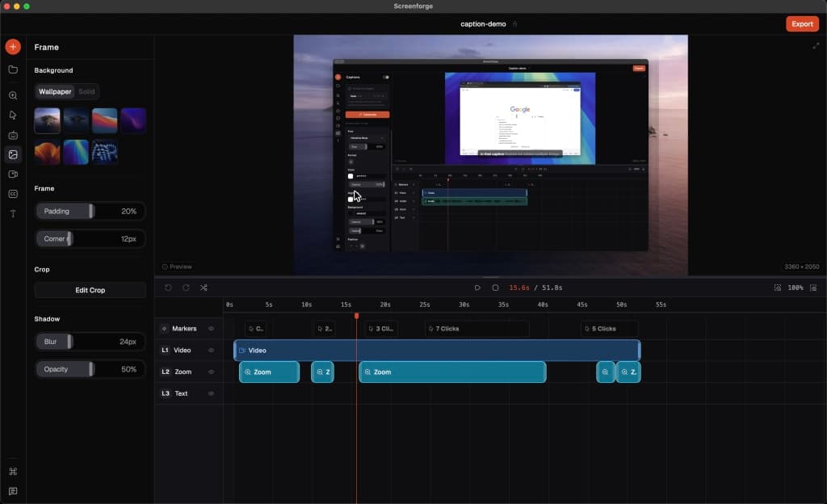
Task: Click the 30s tick on time ruler
Action: point(464,304)
